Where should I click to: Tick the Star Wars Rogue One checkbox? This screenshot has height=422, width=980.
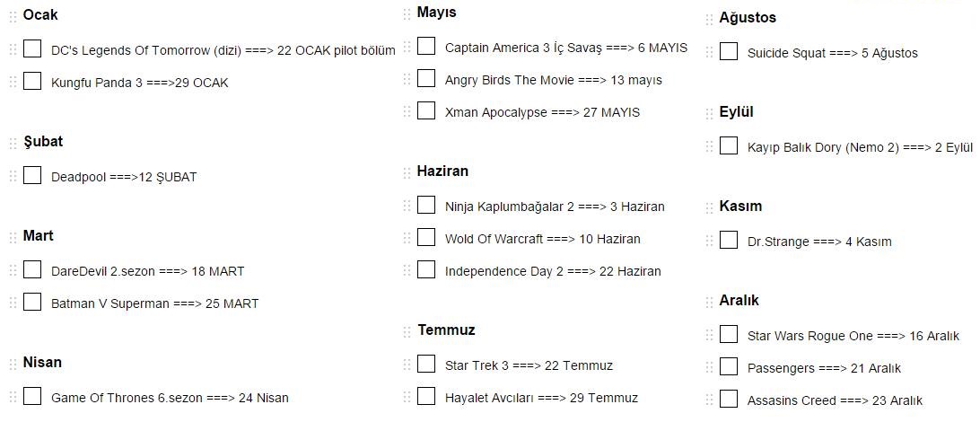pyautogui.click(x=729, y=335)
